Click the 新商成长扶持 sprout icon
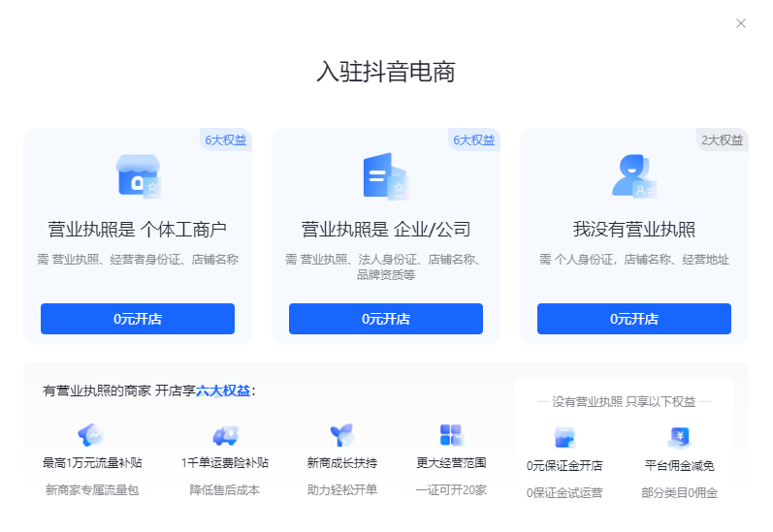Screen dimensions: 773x532 [x=341, y=435]
